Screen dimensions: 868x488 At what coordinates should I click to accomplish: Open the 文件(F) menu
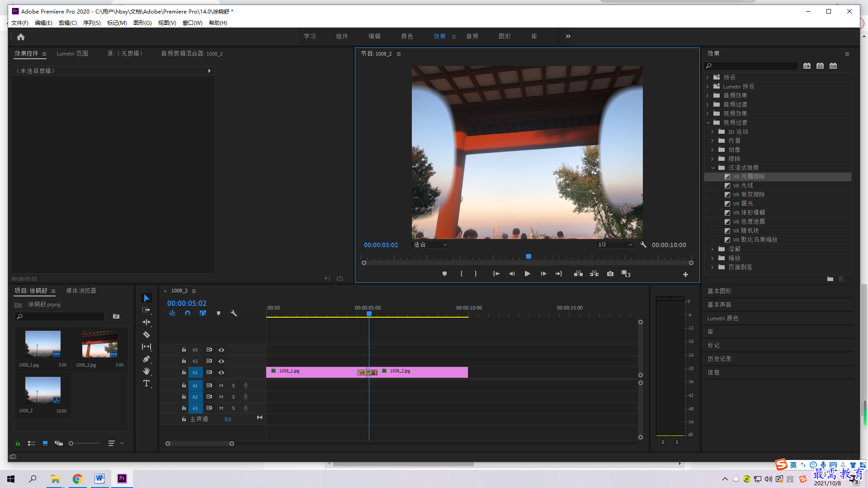tap(19, 23)
